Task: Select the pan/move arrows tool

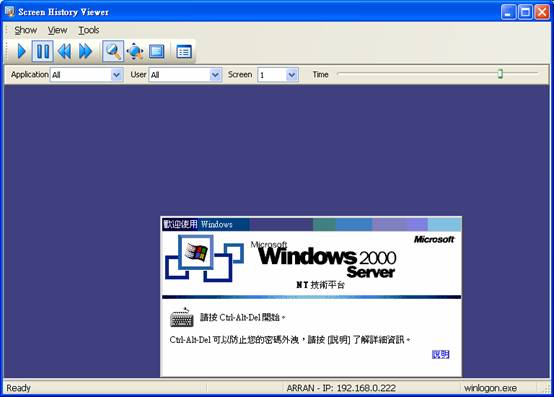Action: (x=135, y=52)
